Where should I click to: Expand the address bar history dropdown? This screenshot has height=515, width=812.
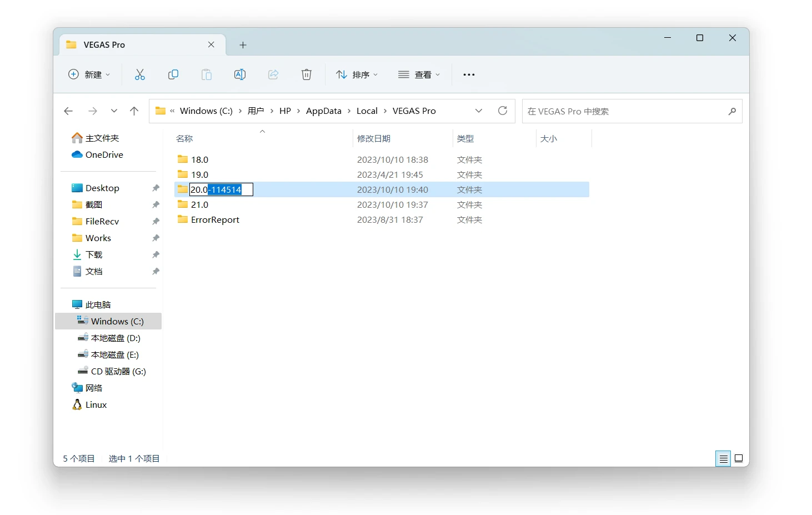pos(479,111)
